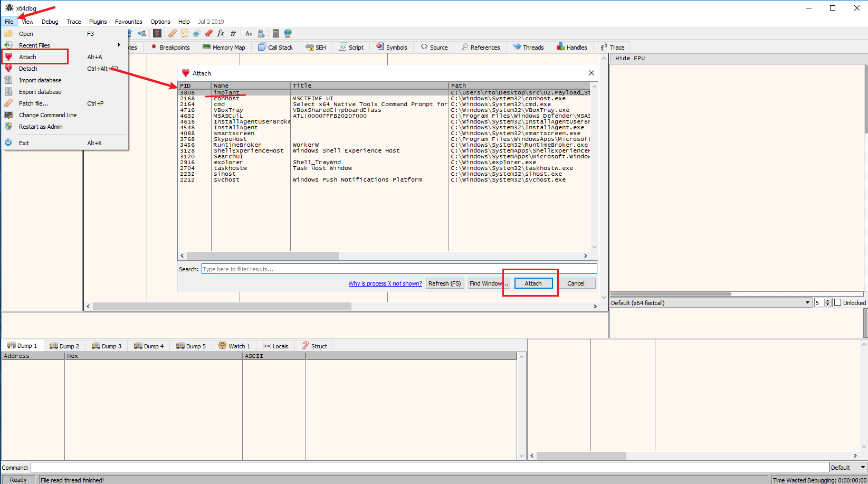
Task: Click the A₂ font toolbar icon
Action: click(x=249, y=33)
